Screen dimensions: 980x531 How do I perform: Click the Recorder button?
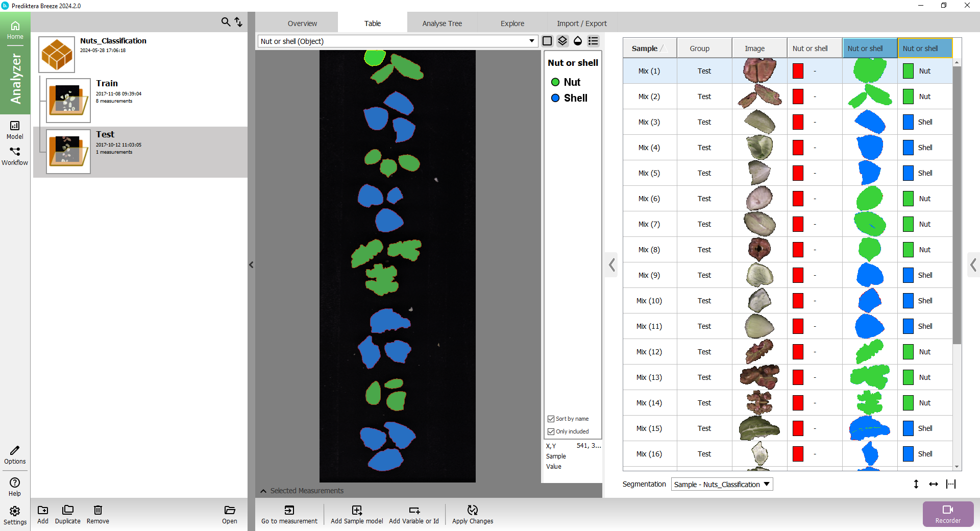(947, 514)
